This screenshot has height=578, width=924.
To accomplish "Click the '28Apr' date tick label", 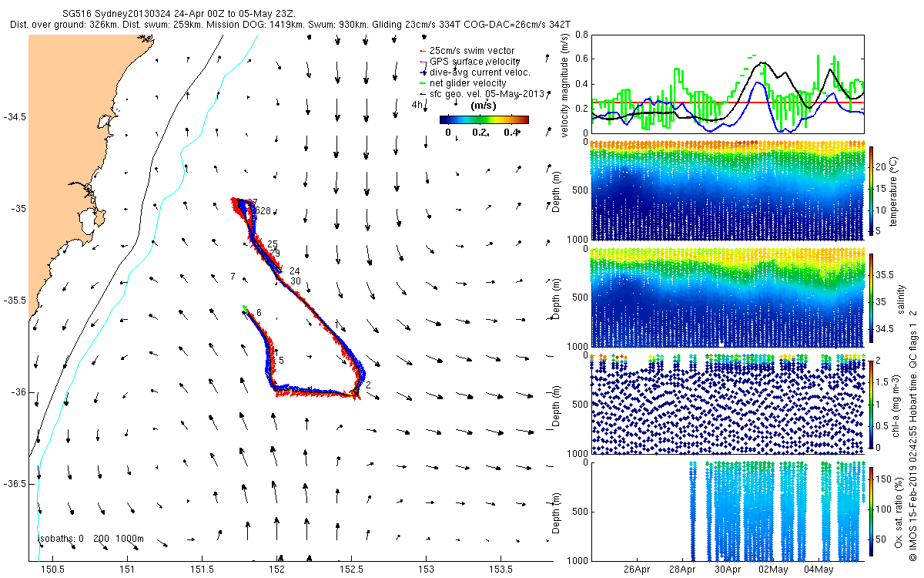I will coord(684,570).
